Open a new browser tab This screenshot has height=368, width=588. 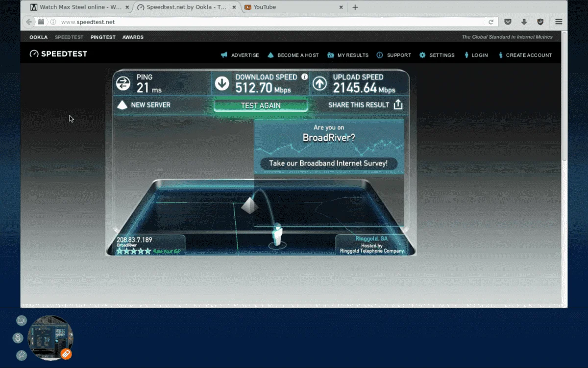(355, 7)
